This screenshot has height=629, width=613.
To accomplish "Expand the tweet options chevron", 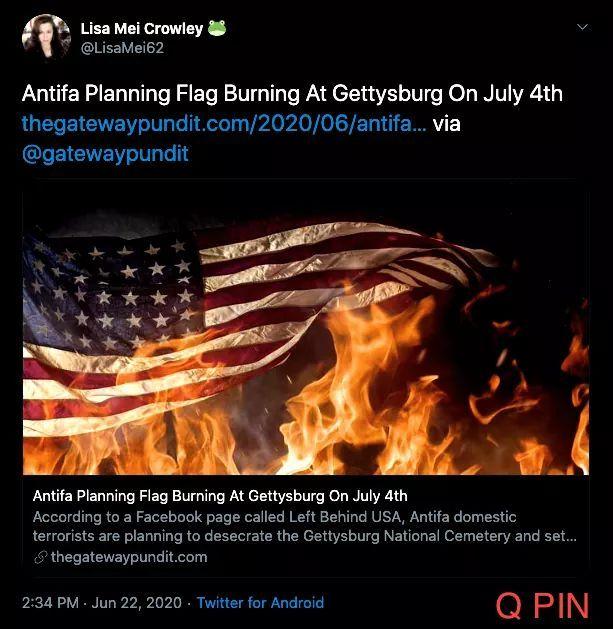I will tap(582, 27).
